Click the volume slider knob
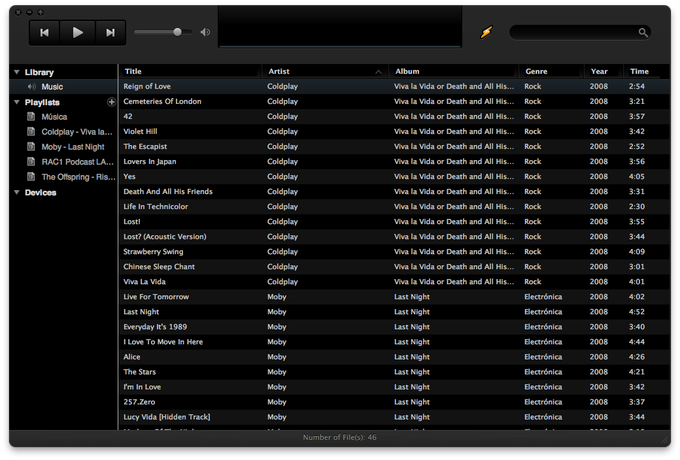 [x=177, y=32]
